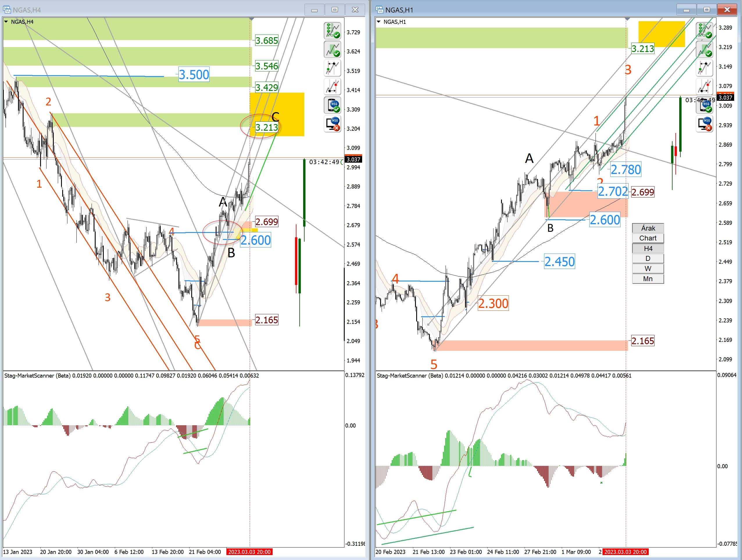Toggle wave count labels icon on H4 chart
742x560 pixels.
332,30
